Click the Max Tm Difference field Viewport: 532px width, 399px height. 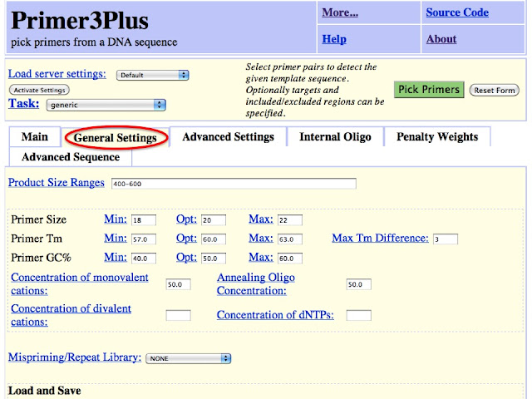[x=446, y=239]
